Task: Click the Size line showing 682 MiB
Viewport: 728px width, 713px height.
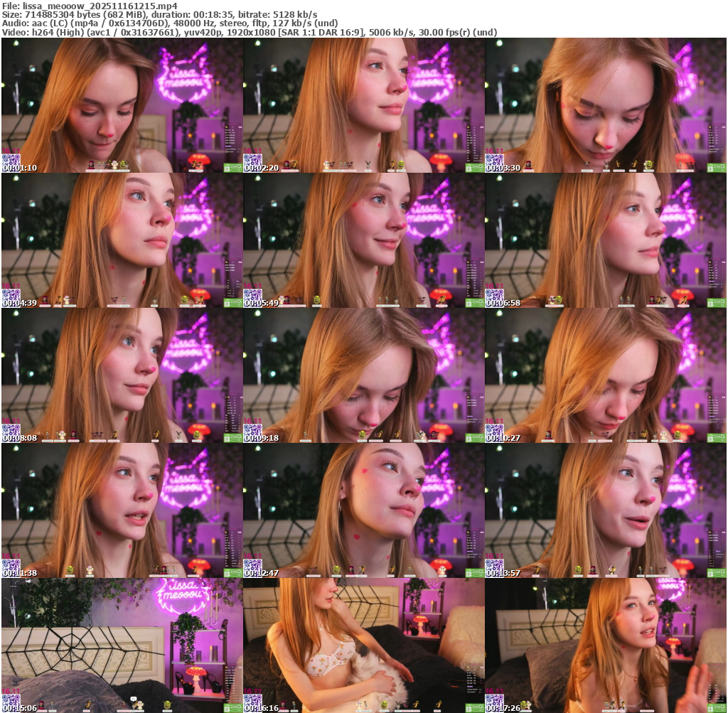Action: (160, 15)
